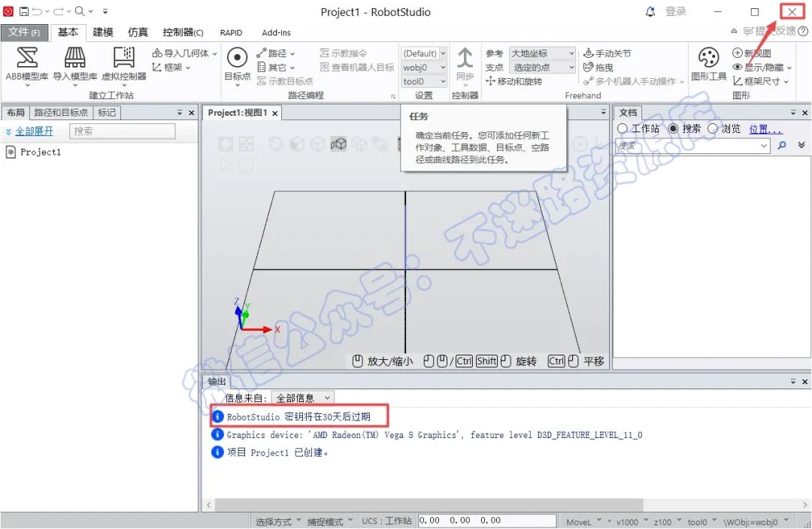Select 拖曳 drag tool in Freehand
The width and height of the screenshot is (812, 529).
click(598, 68)
